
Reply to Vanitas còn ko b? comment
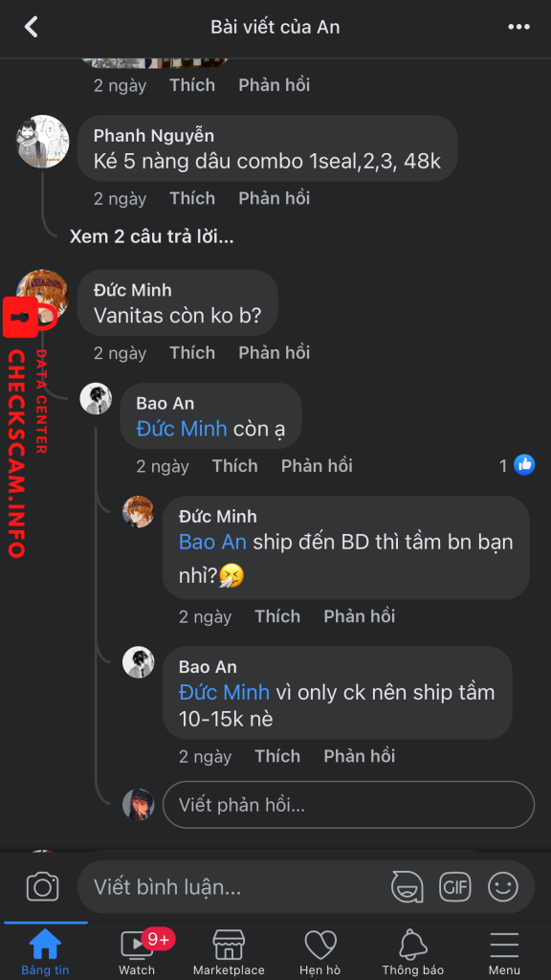pyautogui.click(x=274, y=353)
